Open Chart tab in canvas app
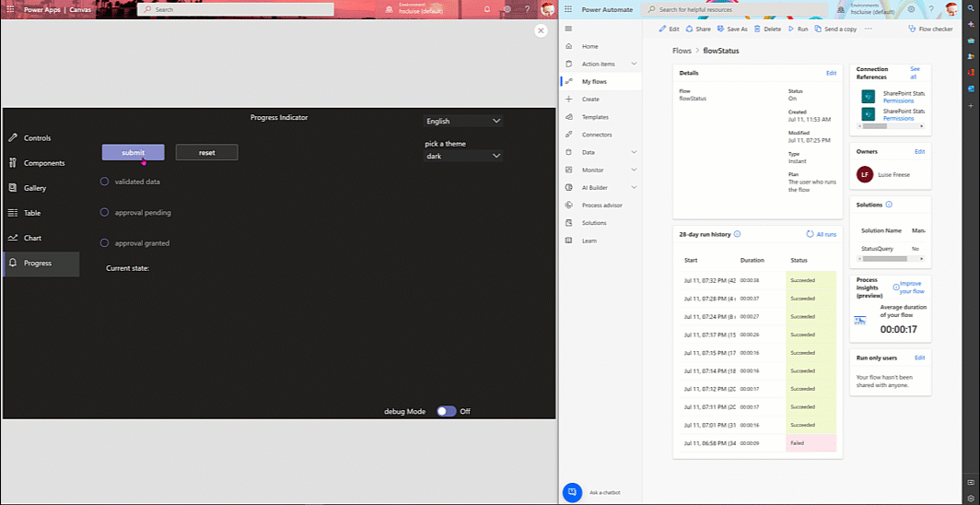 [41, 238]
